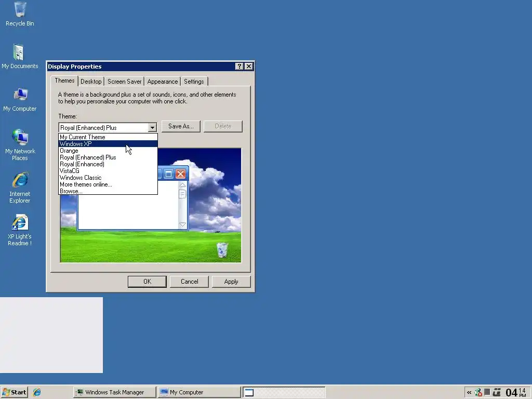Switch to the Themes tab
The width and height of the screenshot is (532, 399).
point(64,81)
